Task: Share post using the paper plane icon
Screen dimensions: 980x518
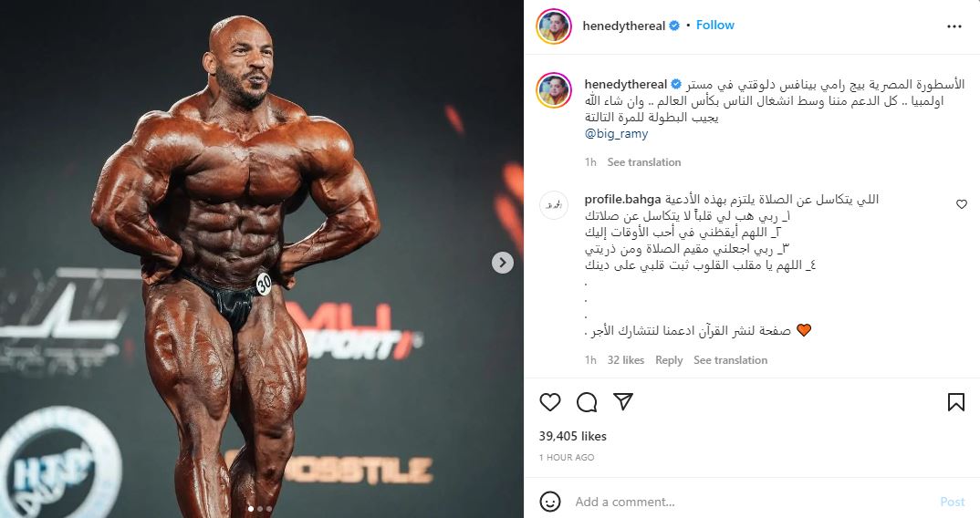Action: pyautogui.click(x=623, y=401)
